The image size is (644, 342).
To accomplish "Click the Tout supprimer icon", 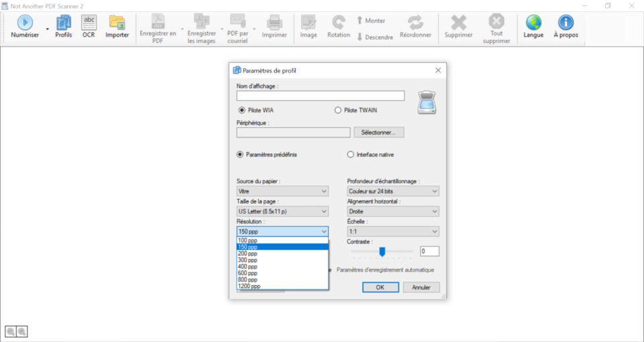I will pyautogui.click(x=496, y=21).
